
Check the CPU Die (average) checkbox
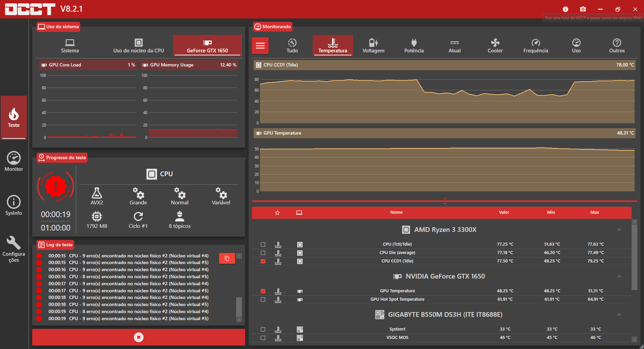[x=263, y=253]
